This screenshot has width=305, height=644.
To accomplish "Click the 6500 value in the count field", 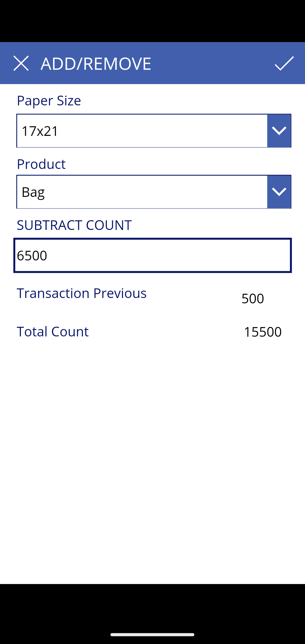I will point(32,256).
